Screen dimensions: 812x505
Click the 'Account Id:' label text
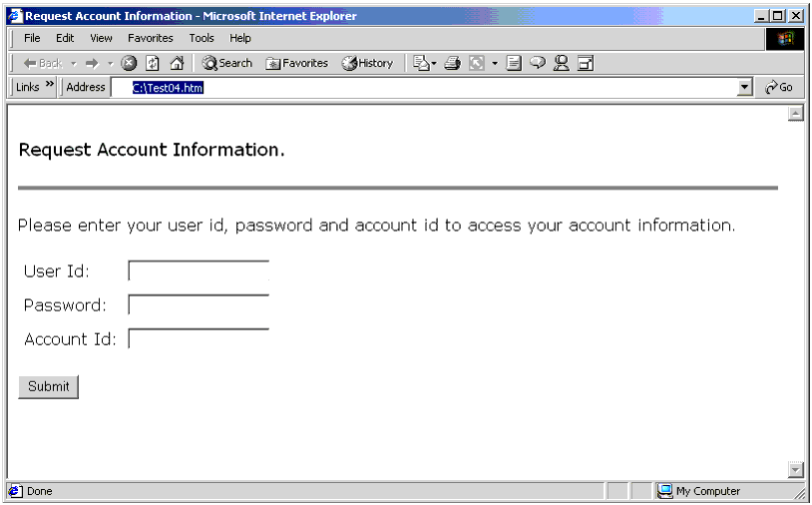pyautogui.click(x=70, y=339)
